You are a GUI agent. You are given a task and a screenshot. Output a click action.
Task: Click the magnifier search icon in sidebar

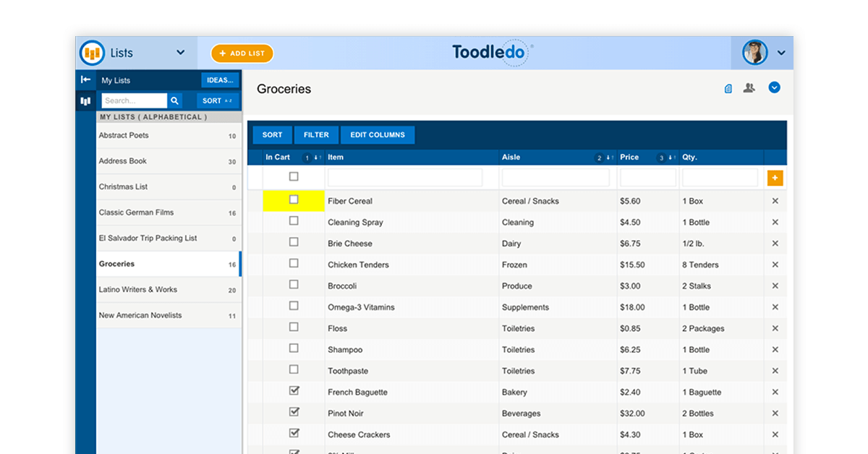[174, 100]
